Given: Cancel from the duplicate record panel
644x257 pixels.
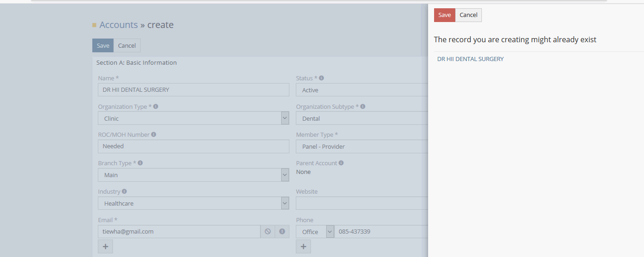Looking at the screenshot, I should tap(469, 15).
